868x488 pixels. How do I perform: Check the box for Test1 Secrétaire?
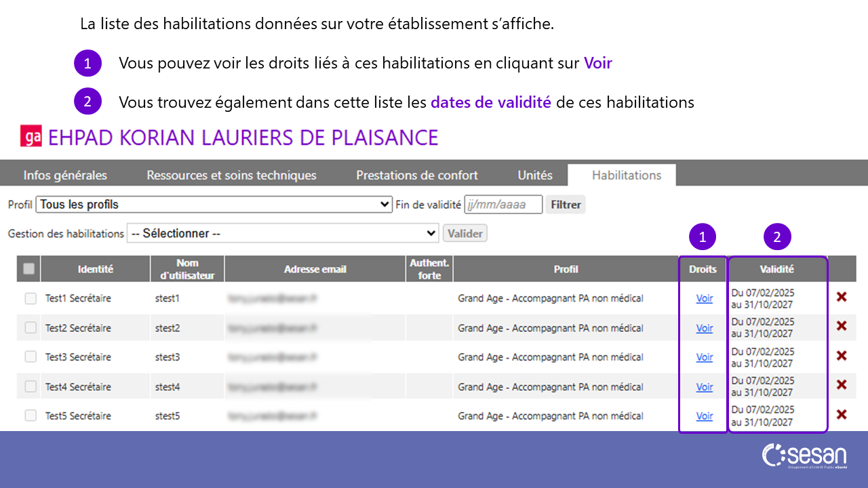31,298
